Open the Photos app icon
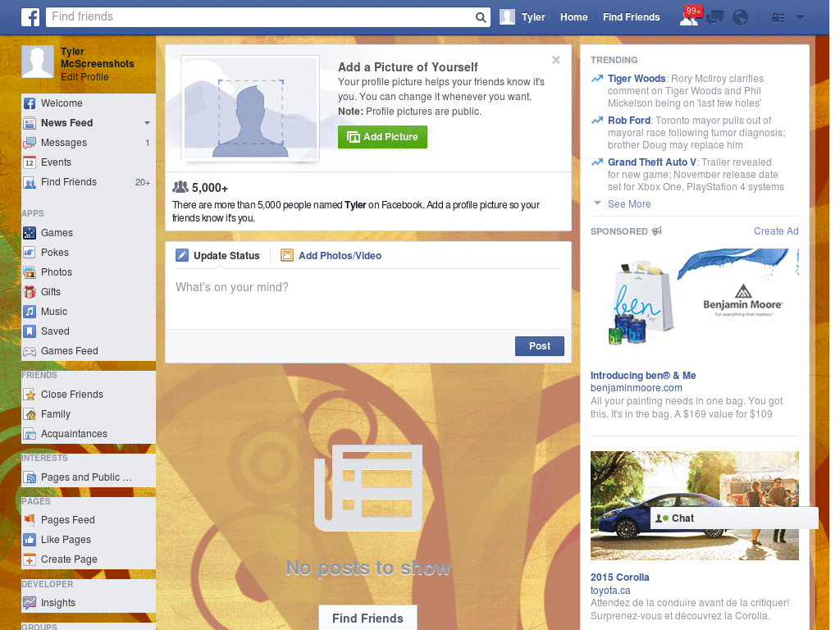This screenshot has height=630, width=840. click(30, 272)
